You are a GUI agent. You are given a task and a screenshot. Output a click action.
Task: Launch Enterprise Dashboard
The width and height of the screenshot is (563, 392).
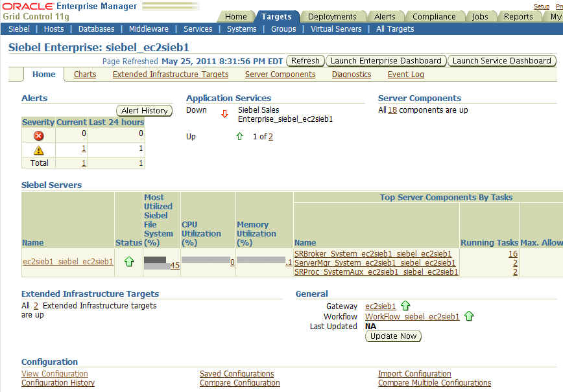coord(386,61)
